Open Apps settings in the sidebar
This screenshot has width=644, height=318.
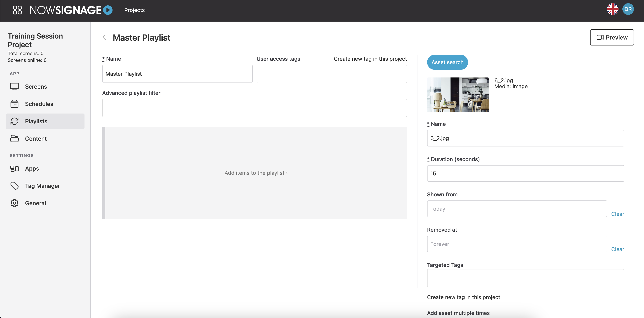click(45, 168)
